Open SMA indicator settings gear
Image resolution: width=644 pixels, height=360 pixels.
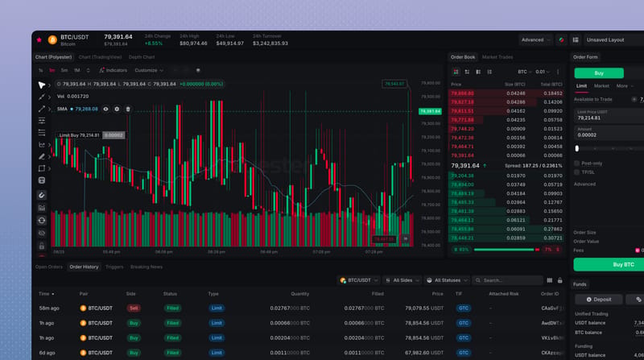117,109
